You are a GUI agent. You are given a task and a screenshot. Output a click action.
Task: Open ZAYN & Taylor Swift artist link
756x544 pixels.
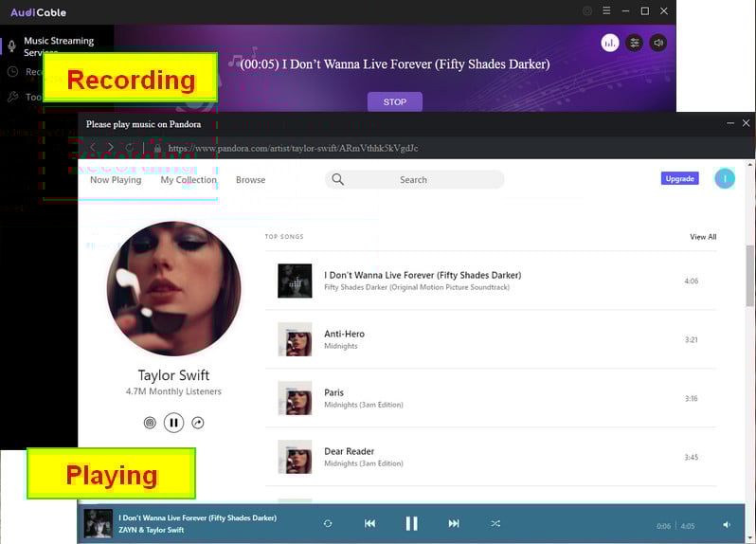pyautogui.click(x=152, y=530)
